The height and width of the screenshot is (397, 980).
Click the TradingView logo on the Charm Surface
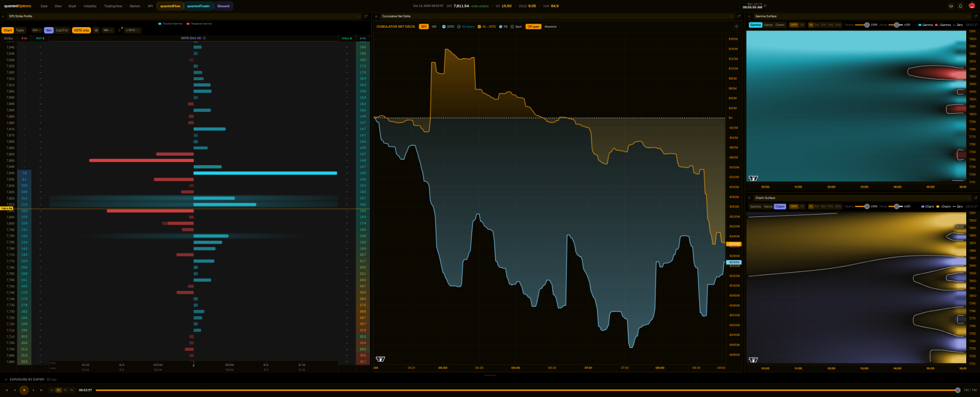(753, 359)
